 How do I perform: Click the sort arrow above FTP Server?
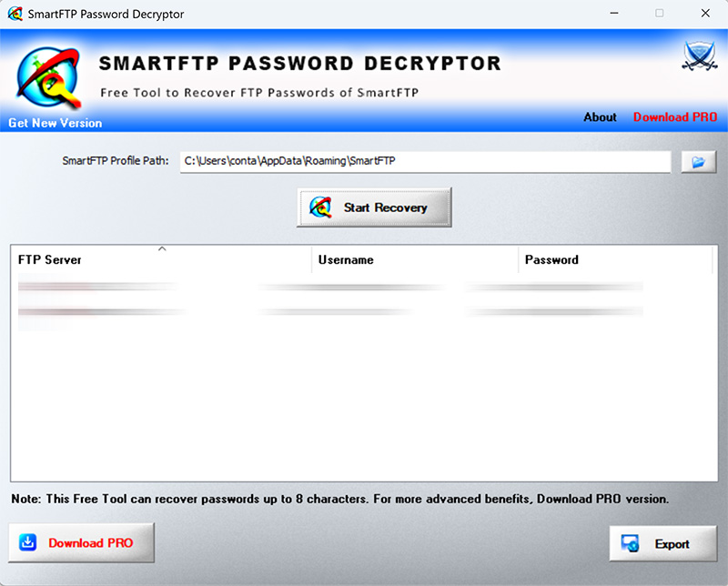tap(162, 248)
